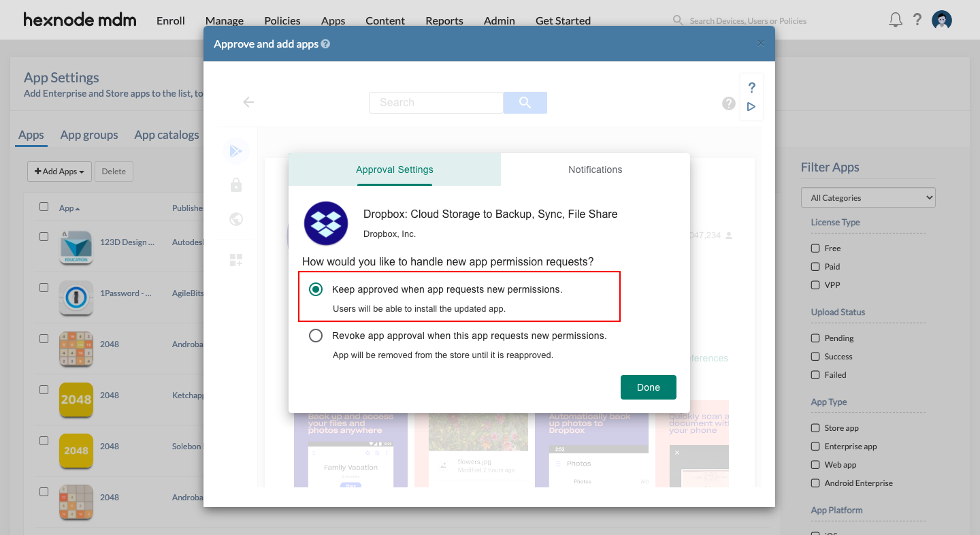Select the App catalogs tab

pyautogui.click(x=167, y=135)
